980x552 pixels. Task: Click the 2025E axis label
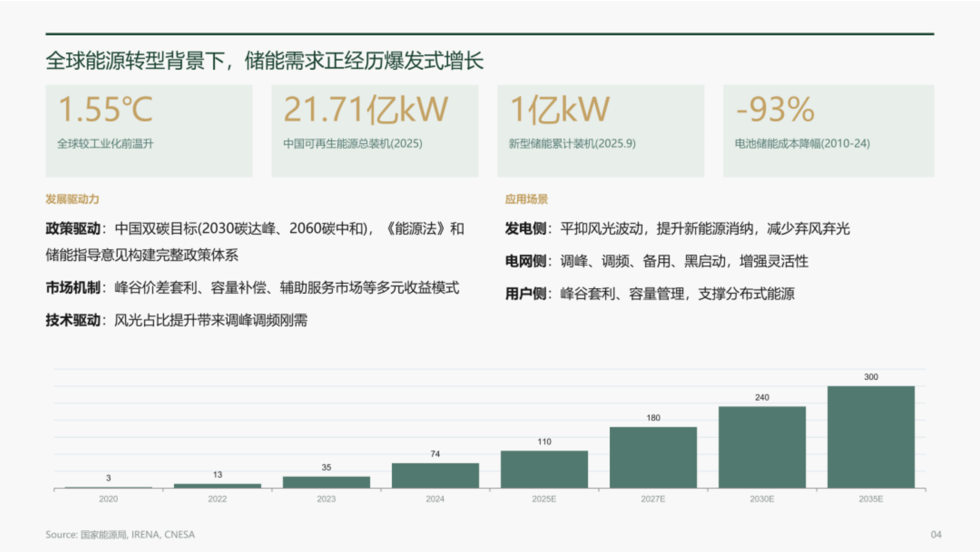[x=544, y=499]
